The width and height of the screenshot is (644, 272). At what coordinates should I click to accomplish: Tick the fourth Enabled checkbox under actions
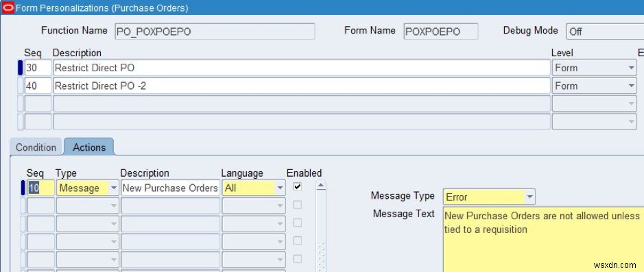[298, 240]
